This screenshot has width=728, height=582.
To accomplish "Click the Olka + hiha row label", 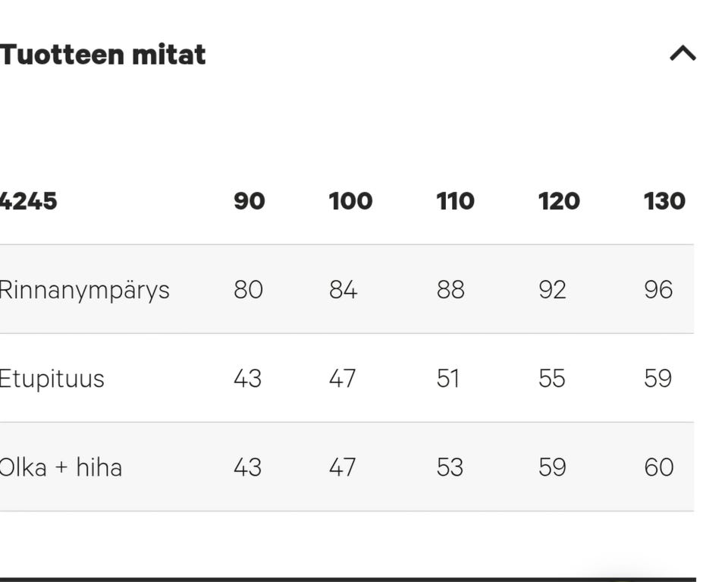I will click(x=61, y=467).
